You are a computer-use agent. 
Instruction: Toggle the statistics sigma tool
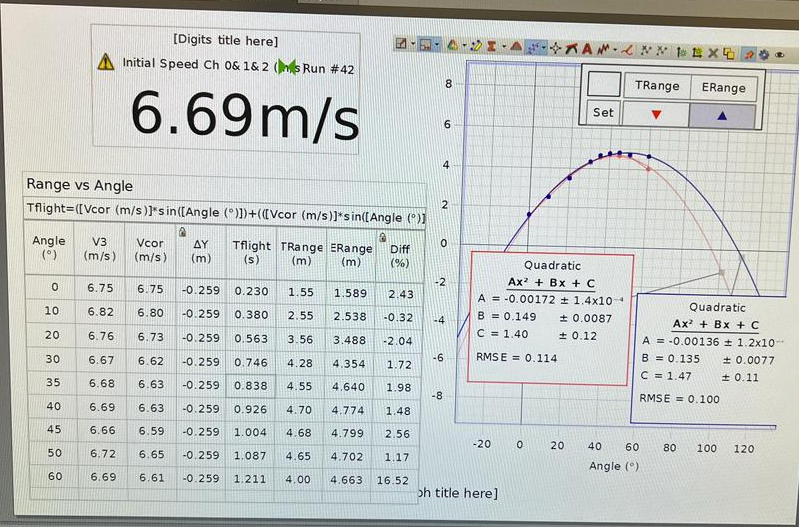point(491,46)
